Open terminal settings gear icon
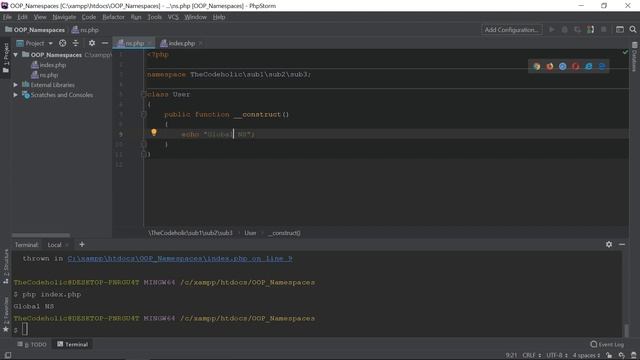The width and height of the screenshot is (640, 360). 609,244
